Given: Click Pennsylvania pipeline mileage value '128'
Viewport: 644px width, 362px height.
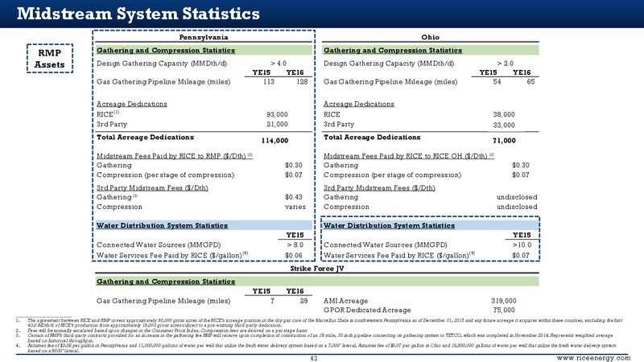Looking at the screenshot, I should tap(302, 82).
